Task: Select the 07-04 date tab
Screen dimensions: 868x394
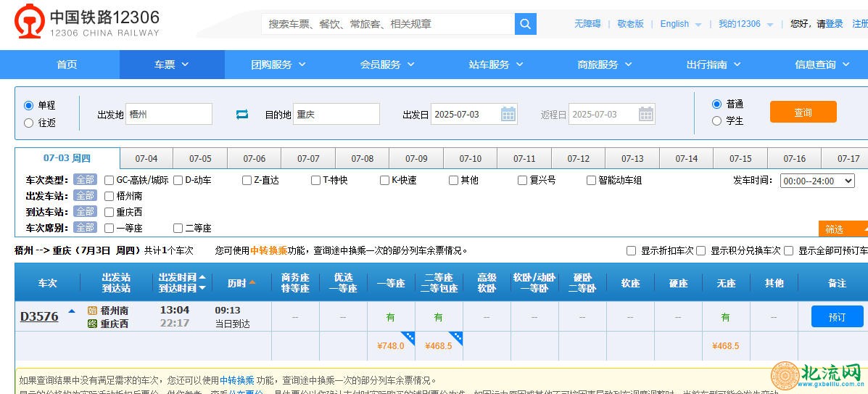Action: pos(146,159)
